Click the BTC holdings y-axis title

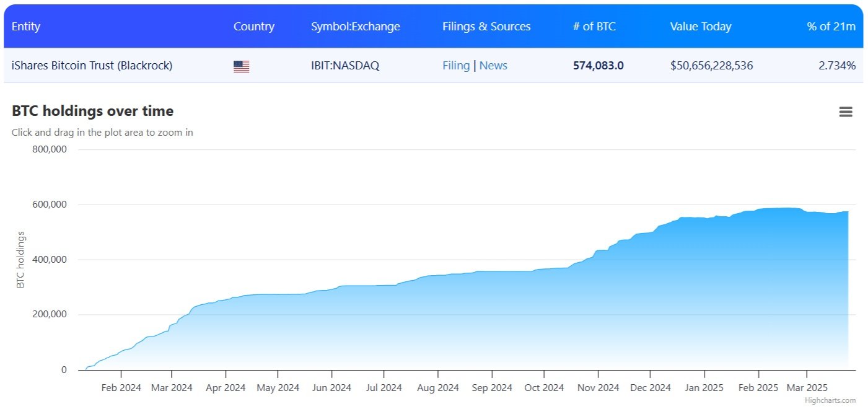[x=20, y=260]
